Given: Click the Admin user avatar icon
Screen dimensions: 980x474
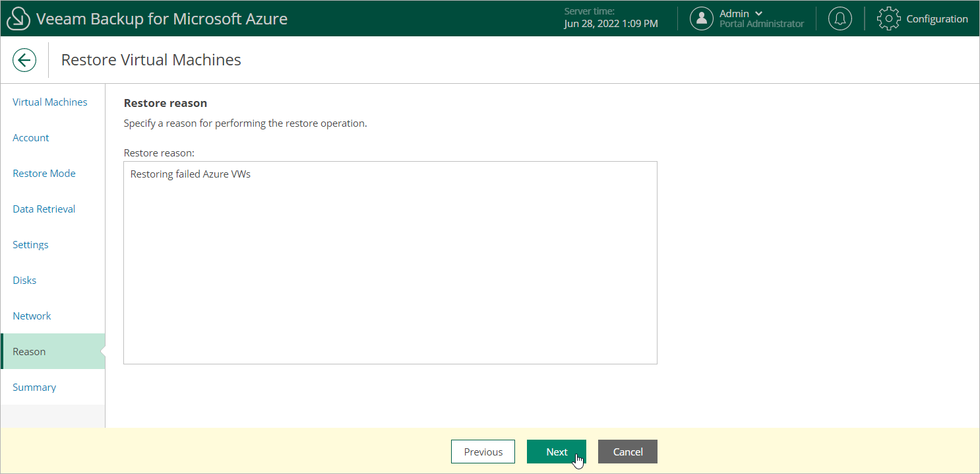Looking at the screenshot, I should click(702, 18).
